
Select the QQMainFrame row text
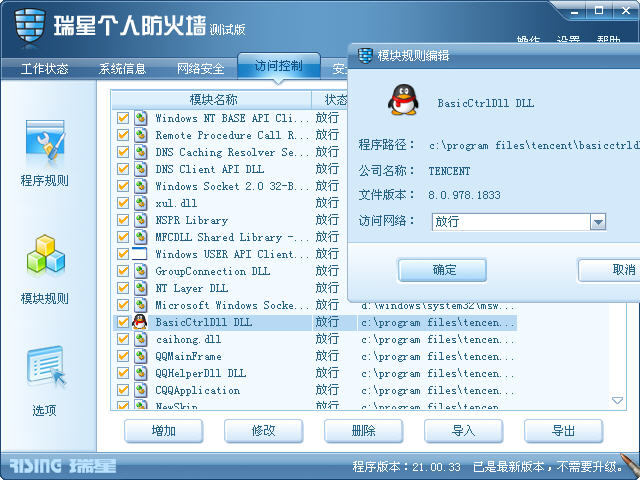[189, 356]
